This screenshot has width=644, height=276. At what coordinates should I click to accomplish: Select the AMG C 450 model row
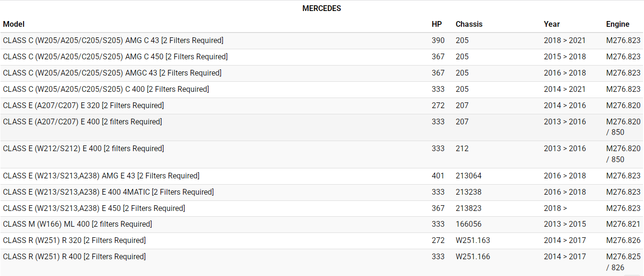(x=115, y=57)
